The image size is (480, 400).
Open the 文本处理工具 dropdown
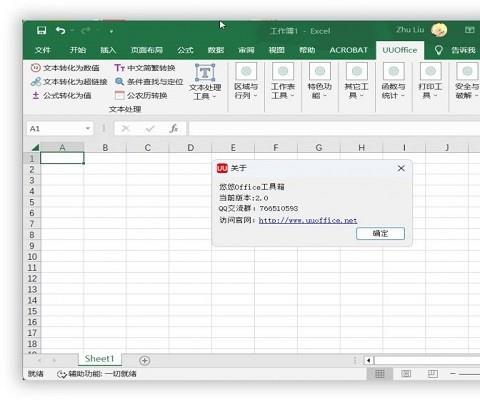point(205,82)
